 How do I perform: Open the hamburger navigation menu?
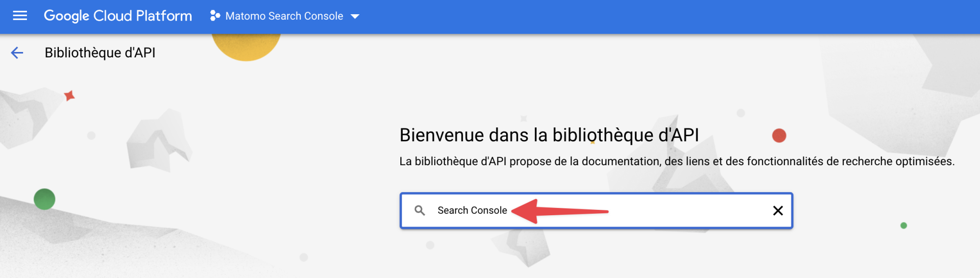coord(20,16)
